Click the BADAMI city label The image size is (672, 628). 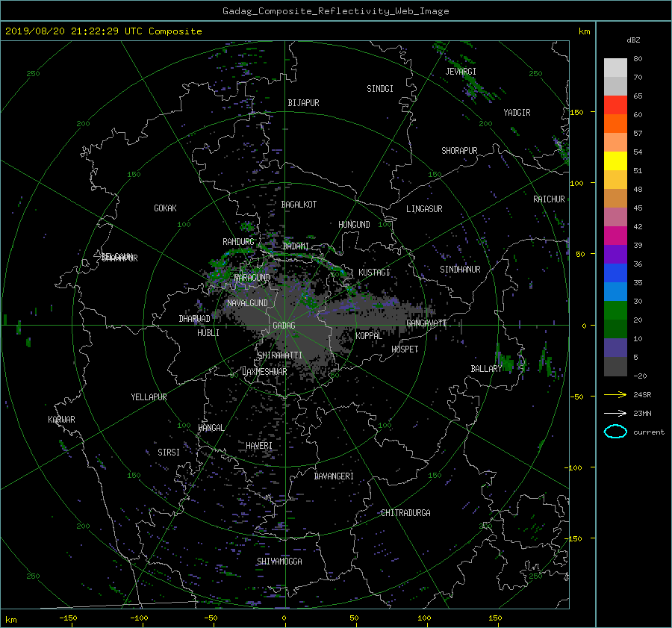click(x=296, y=246)
